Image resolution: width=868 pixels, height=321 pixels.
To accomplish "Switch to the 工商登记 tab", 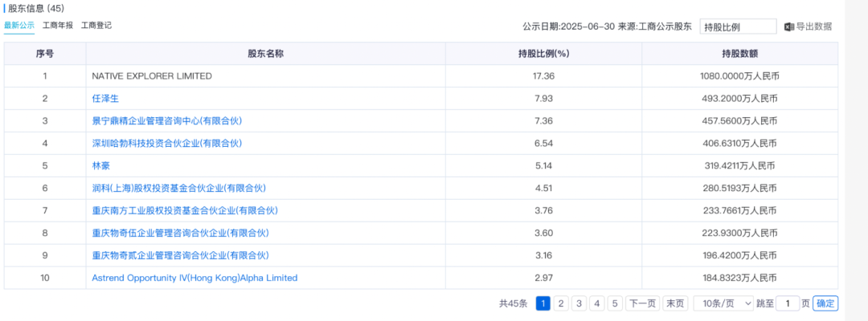I will point(96,26).
